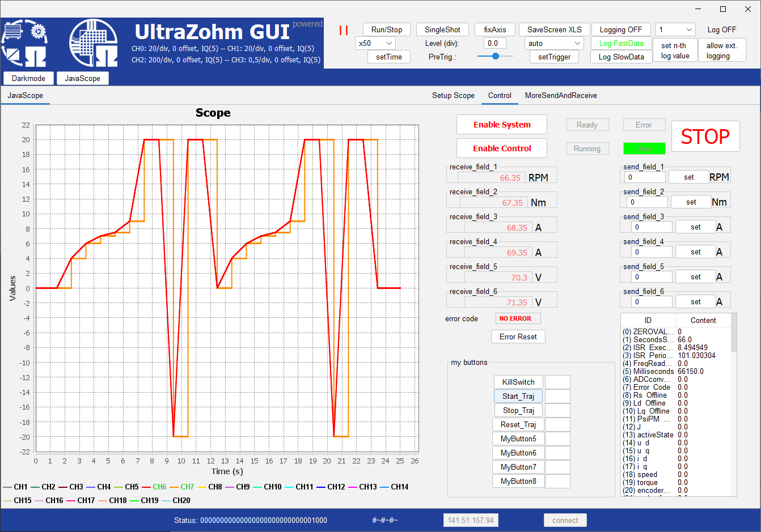This screenshot has height=532, width=761.
Task: Click the MyButton8 button
Action: (x=518, y=481)
